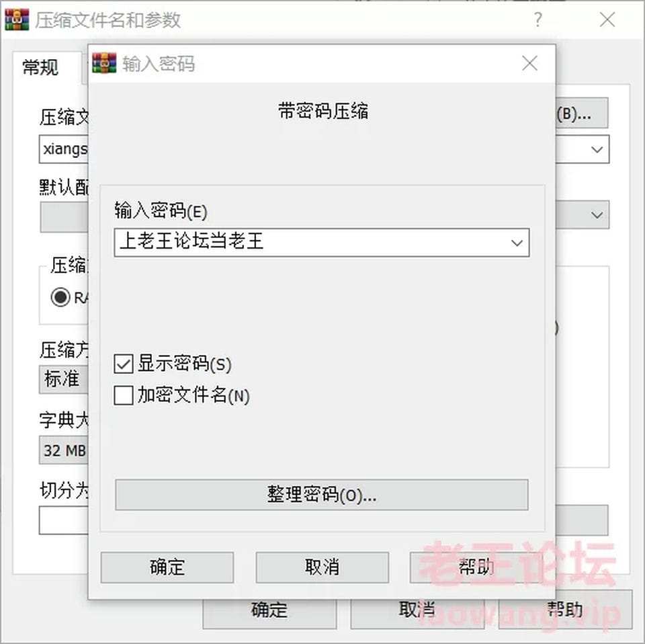Select the RAR format radio button
645x644 pixels.
click(x=60, y=296)
